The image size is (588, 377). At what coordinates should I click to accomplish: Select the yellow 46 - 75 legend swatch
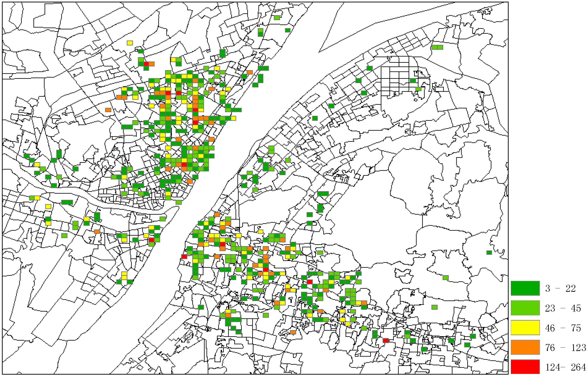(x=525, y=328)
